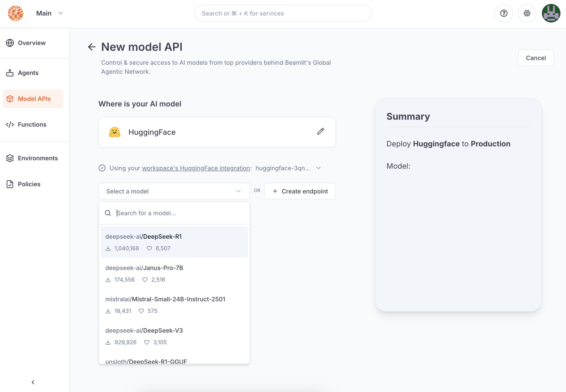Open the Select a model dropdown
The width and height of the screenshot is (566, 392).
coord(174,191)
